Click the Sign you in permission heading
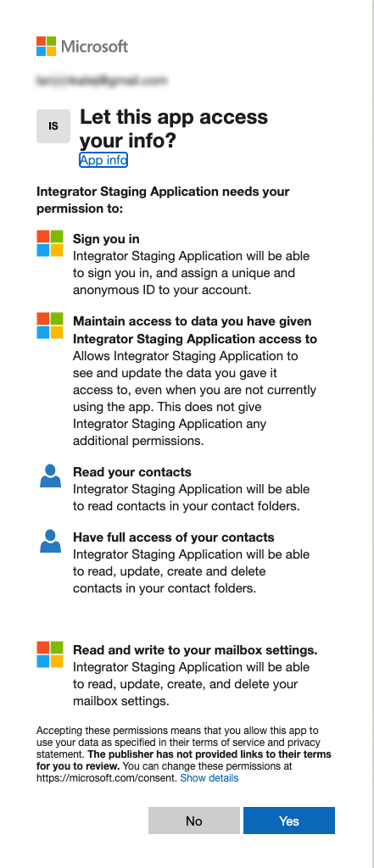374x868 pixels. tap(106, 239)
